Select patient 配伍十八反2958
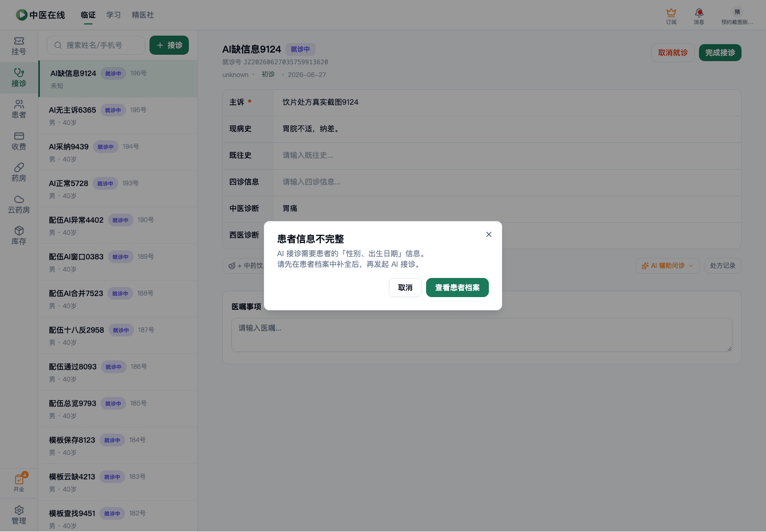Image resolution: width=766 pixels, height=532 pixels. pos(118,335)
